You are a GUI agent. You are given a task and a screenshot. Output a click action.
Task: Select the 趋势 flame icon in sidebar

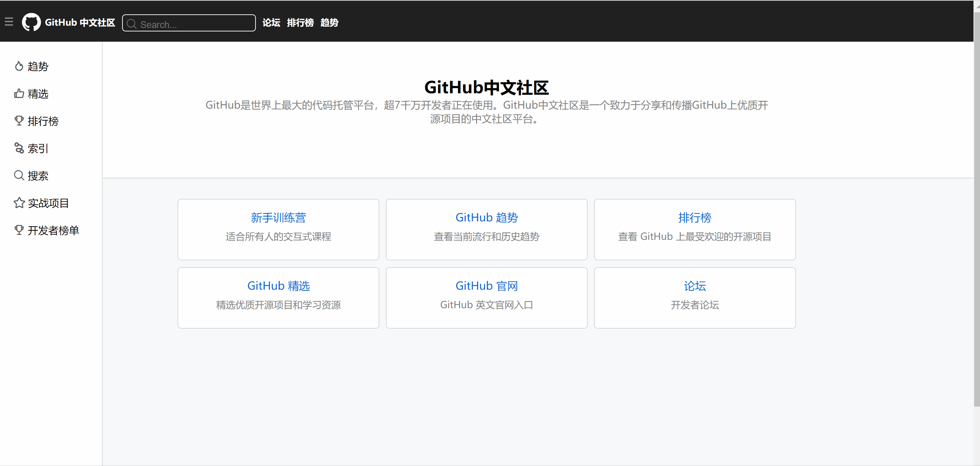click(19, 66)
